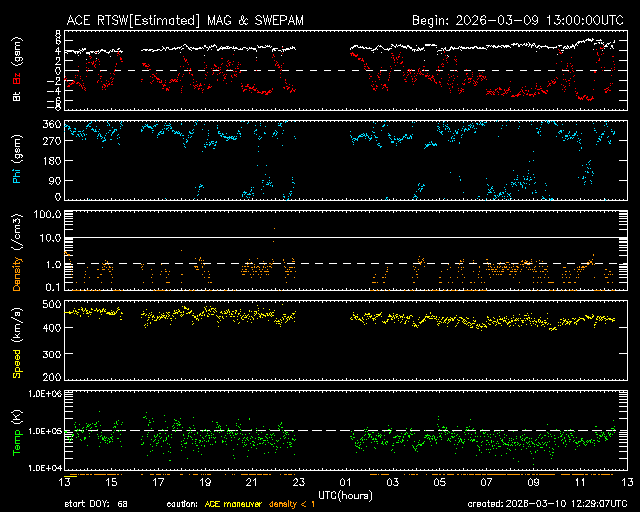Click the 10.0 density tick label

pyautogui.click(x=50, y=238)
